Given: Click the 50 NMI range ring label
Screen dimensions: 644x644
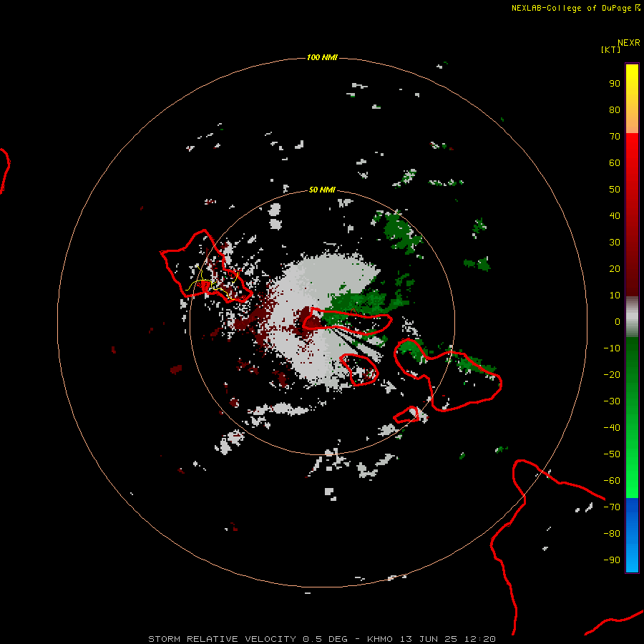Looking at the screenshot, I should [x=321, y=190].
